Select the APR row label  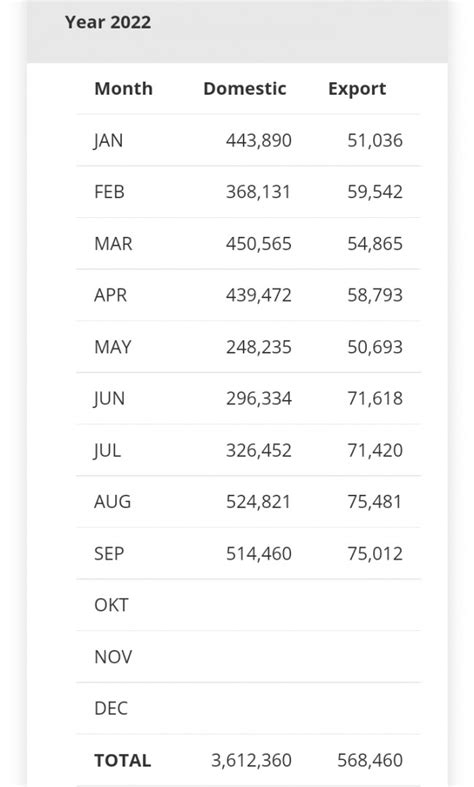pos(110,295)
